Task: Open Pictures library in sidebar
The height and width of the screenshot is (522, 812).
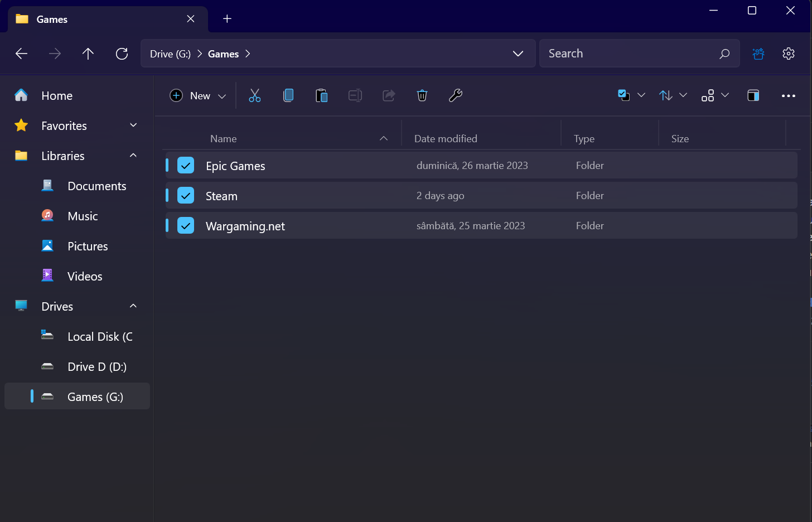Action: [78, 246]
